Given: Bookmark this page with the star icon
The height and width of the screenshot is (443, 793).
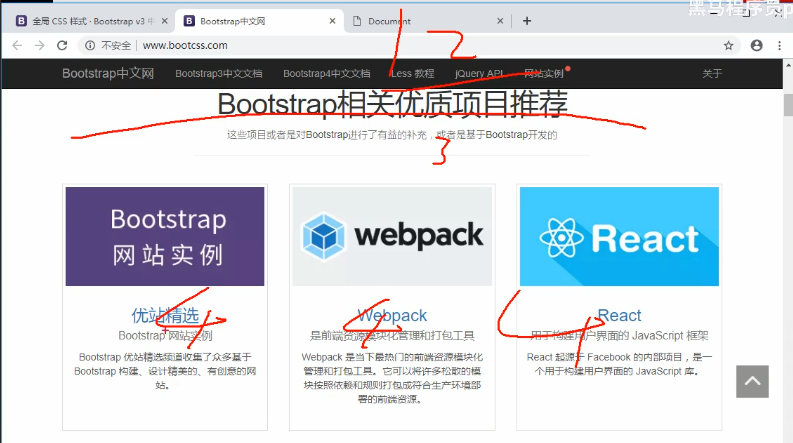Looking at the screenshot, I should pos(728,46).
